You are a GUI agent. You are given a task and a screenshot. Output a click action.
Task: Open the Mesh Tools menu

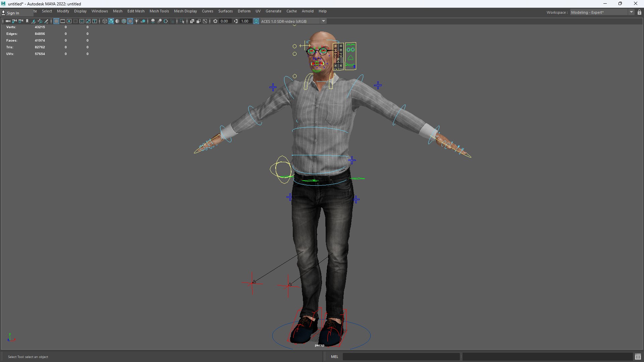(159, 11)
